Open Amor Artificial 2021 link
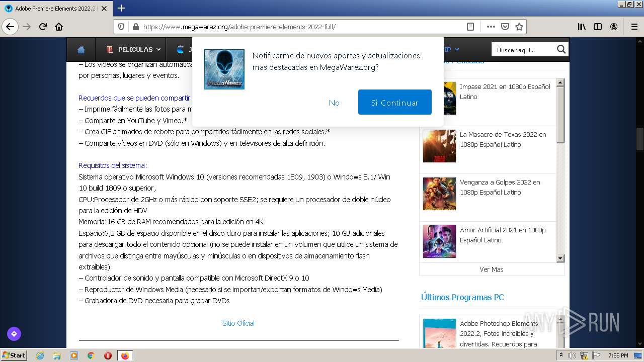 (x=503, y=235)
